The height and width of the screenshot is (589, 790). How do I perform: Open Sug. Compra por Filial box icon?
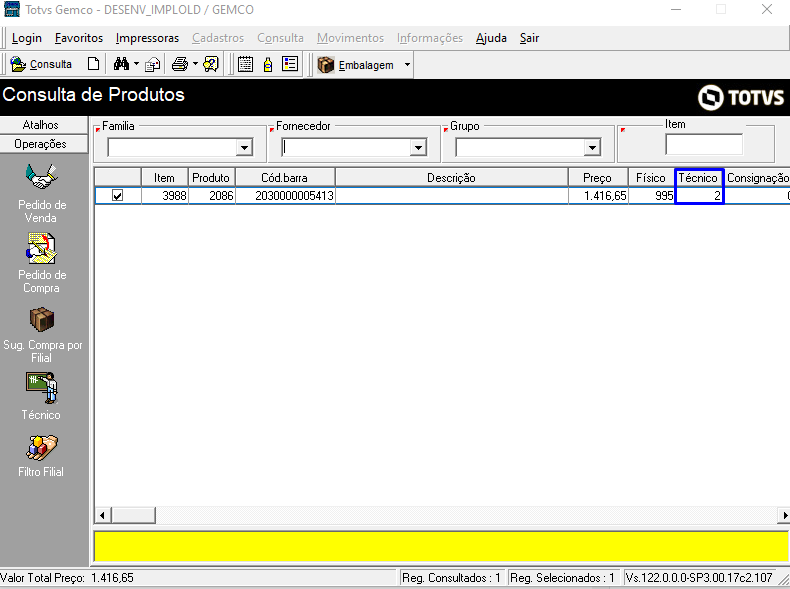coord(41,319)
